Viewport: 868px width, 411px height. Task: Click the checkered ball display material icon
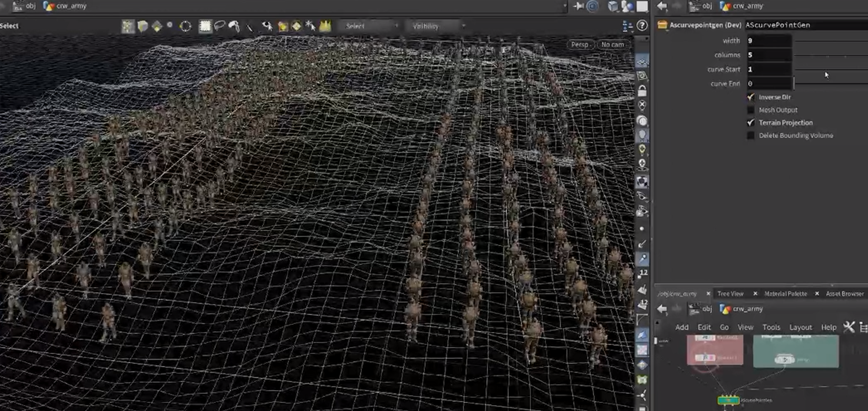(x=642, y=182)
